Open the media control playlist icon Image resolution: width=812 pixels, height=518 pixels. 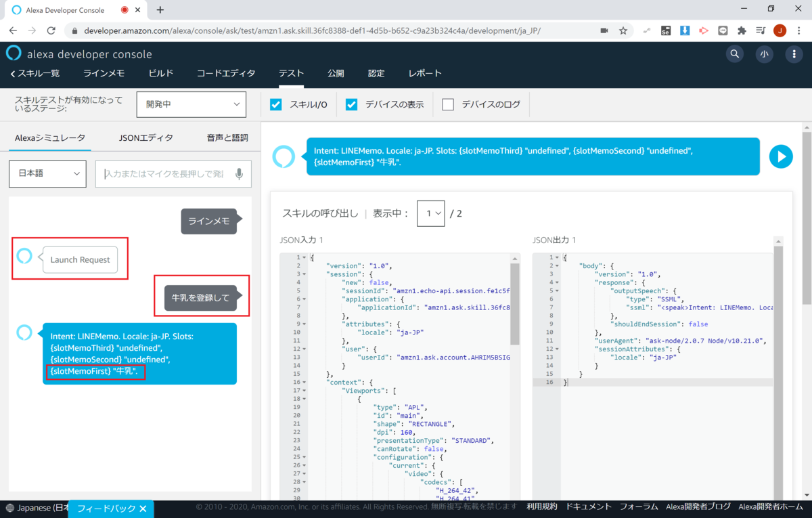761,30
